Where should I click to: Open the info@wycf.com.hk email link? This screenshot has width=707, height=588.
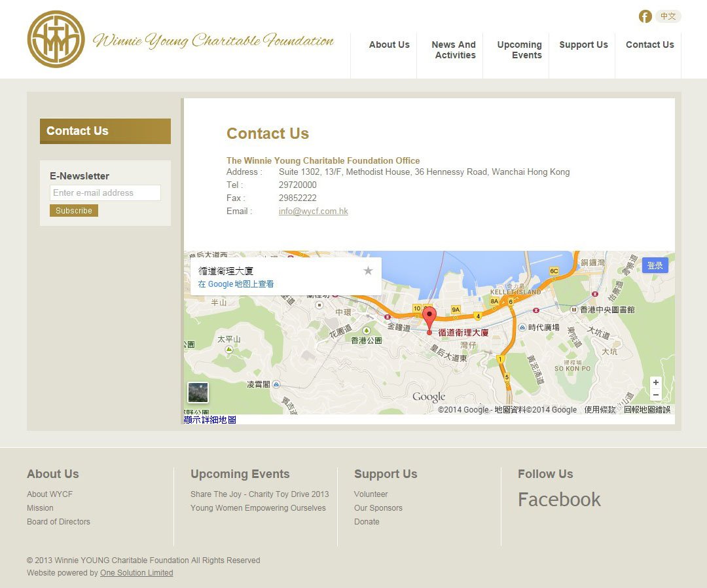pyautogui.click(x=314, y=211)
